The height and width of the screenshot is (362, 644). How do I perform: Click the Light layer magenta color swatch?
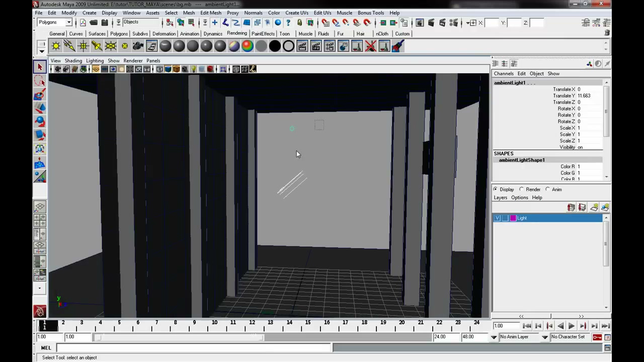click(513, 218)
